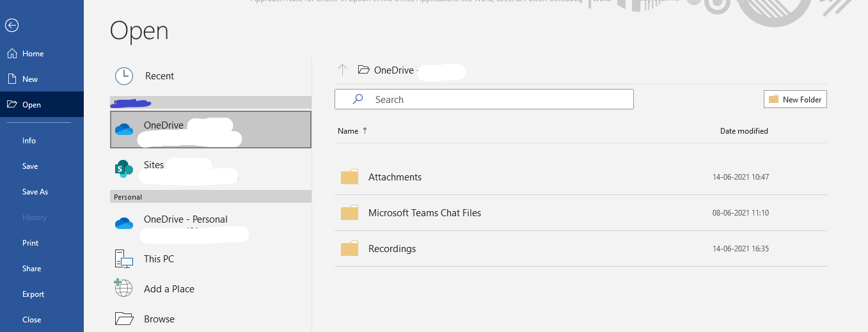Image resolution: width=868 pixels, height=332 pixels.
Task: Open the Export page
Action: [42, 294]
